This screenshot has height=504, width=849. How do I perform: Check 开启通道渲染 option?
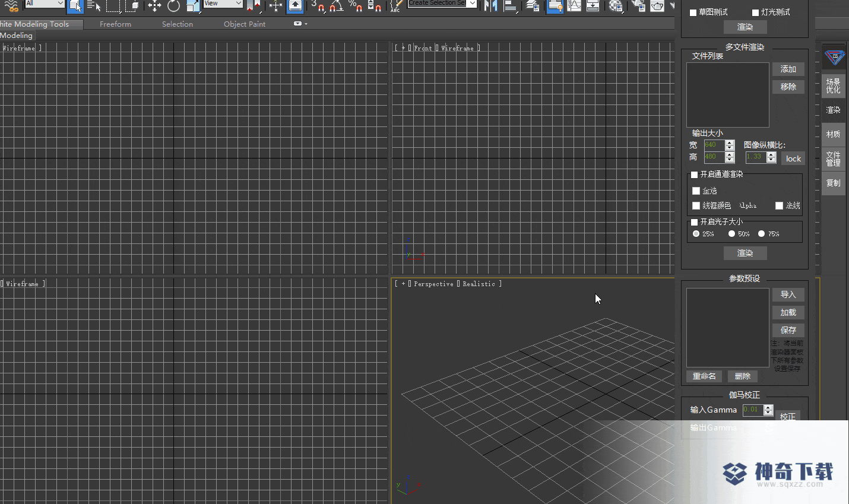(694, 175)
